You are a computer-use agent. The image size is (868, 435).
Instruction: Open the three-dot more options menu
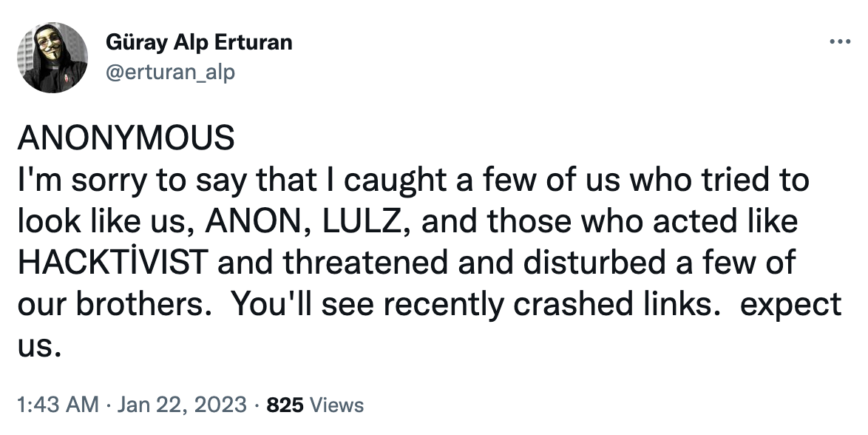pyautogui.click(x=840, y=41)
